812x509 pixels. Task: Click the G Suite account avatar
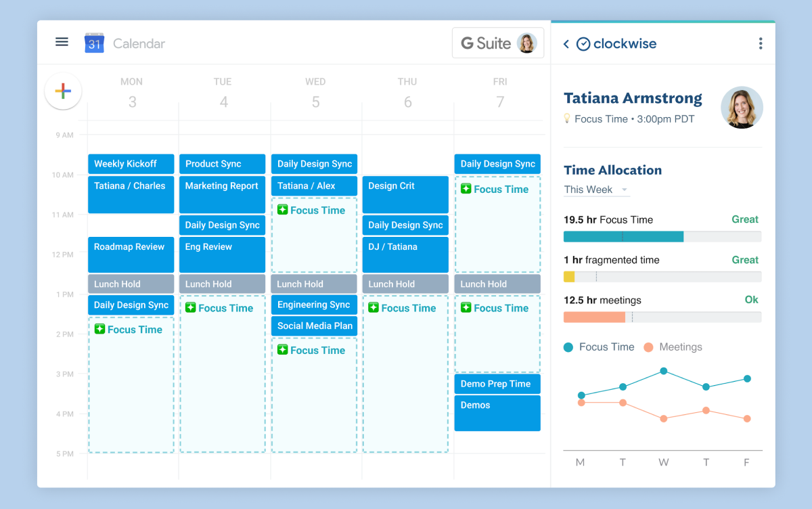526,43
